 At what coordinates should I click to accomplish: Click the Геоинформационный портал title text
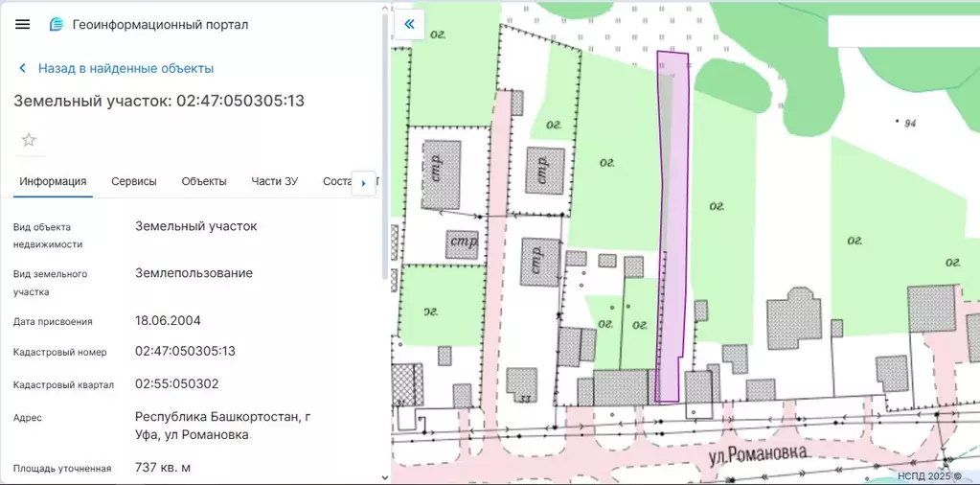click(160, 24)
